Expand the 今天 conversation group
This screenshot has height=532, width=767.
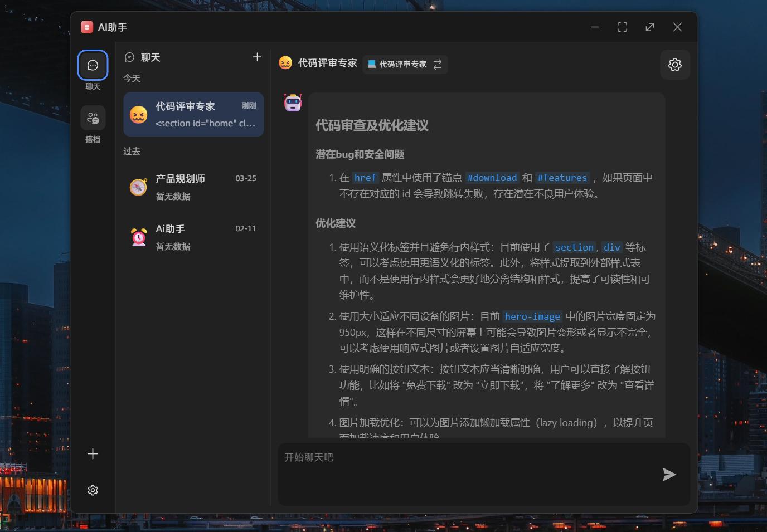click(x=132, y=78)
